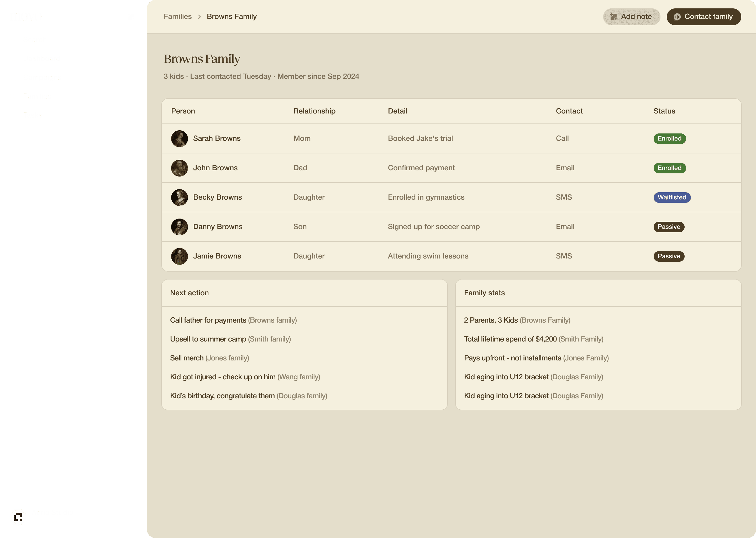Viewport: 756px width, 538px height.
Task: Open Sarah Browns' avatar thumbnail
Action: click(179, 138)
